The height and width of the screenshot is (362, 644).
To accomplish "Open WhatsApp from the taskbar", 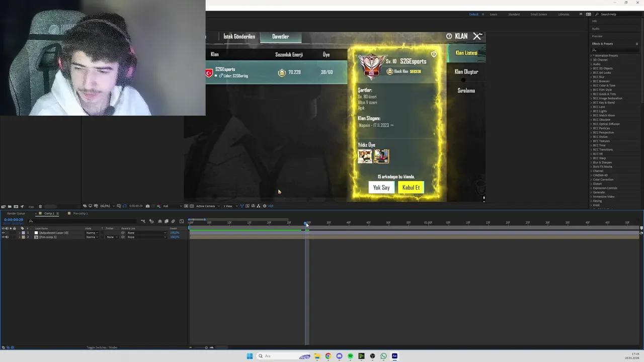I will [x=383, y=356].
